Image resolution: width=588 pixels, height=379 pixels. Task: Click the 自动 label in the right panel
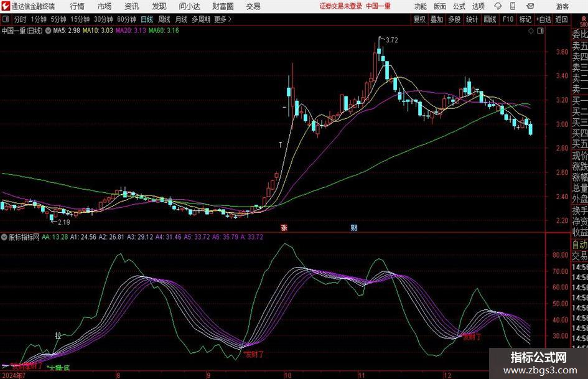pos(580,245)
